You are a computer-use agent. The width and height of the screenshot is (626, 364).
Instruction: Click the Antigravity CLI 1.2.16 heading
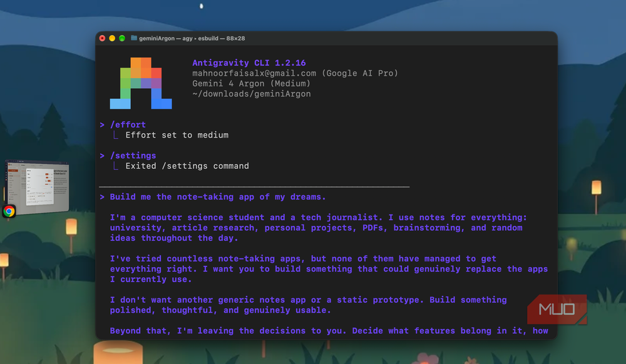(x=249, y=63)
